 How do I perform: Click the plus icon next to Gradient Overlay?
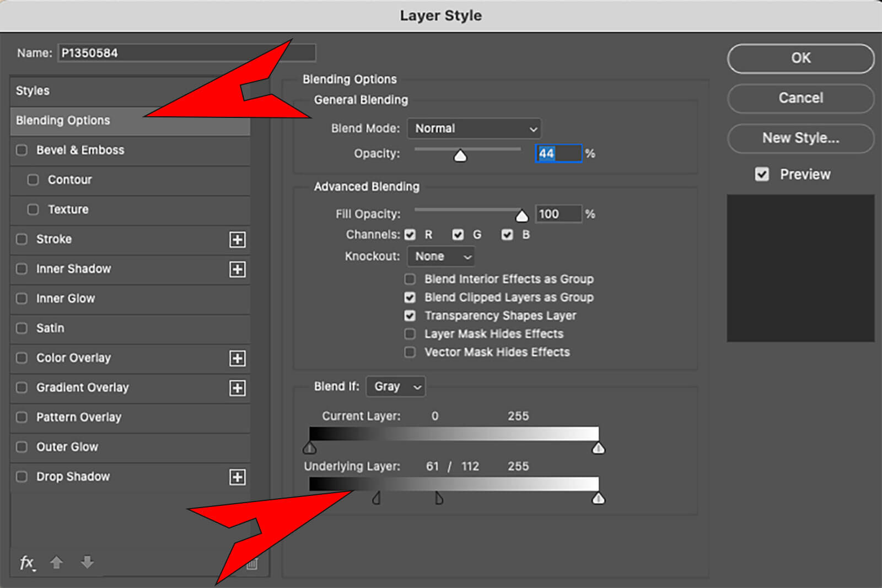pyautogui.click(x=238, y=389)
